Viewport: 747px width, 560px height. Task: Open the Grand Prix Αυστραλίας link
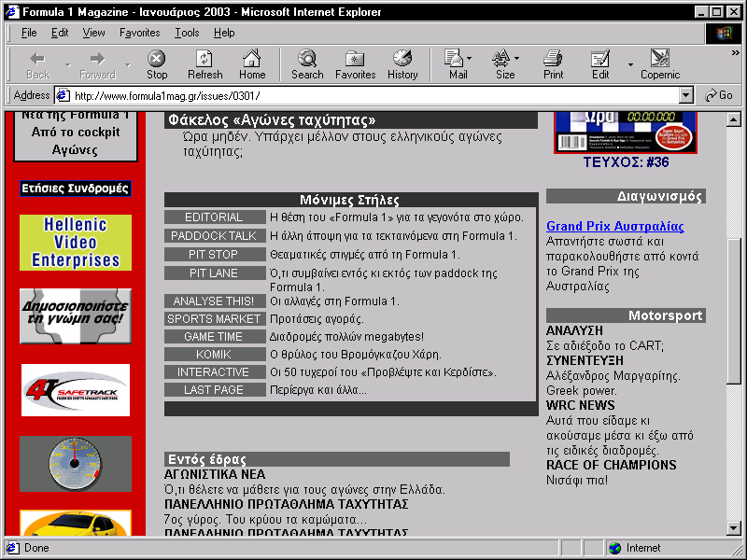[615, 226]
